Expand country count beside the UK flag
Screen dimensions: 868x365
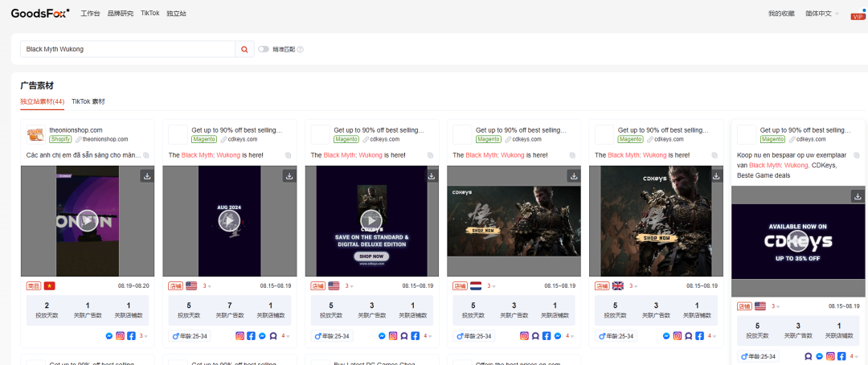click(634, 285)
